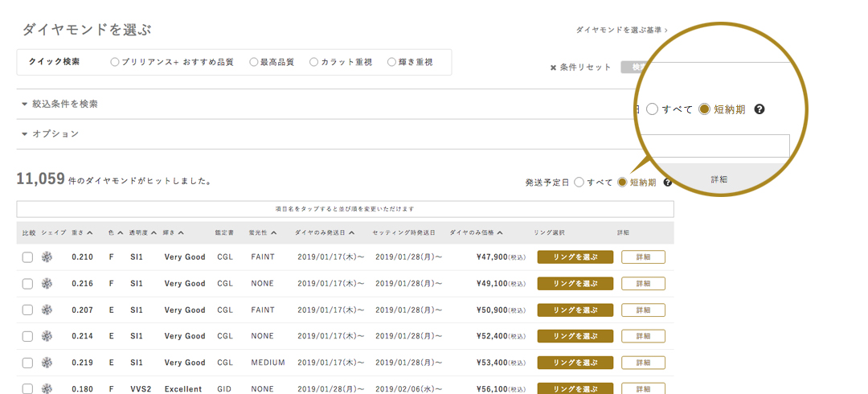Sort the table by ダイヤのみ発送日 column
This screenshot has width=868, height=394.
tap(325, 232)
